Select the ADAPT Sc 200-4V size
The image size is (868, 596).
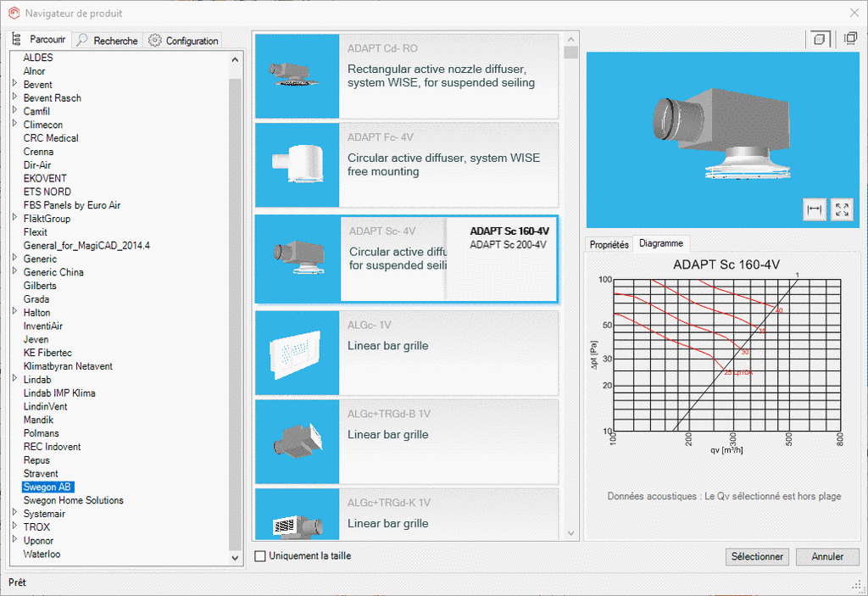[509, 244]
